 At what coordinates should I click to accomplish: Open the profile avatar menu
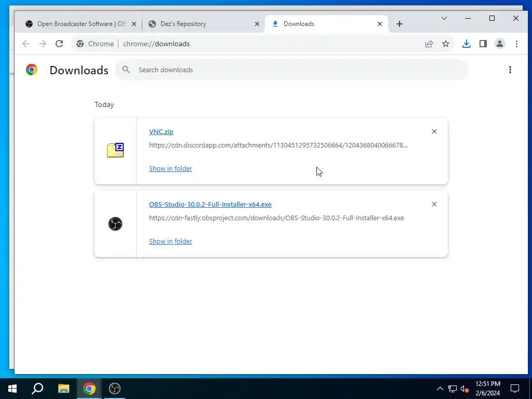[x=500, y=44]
